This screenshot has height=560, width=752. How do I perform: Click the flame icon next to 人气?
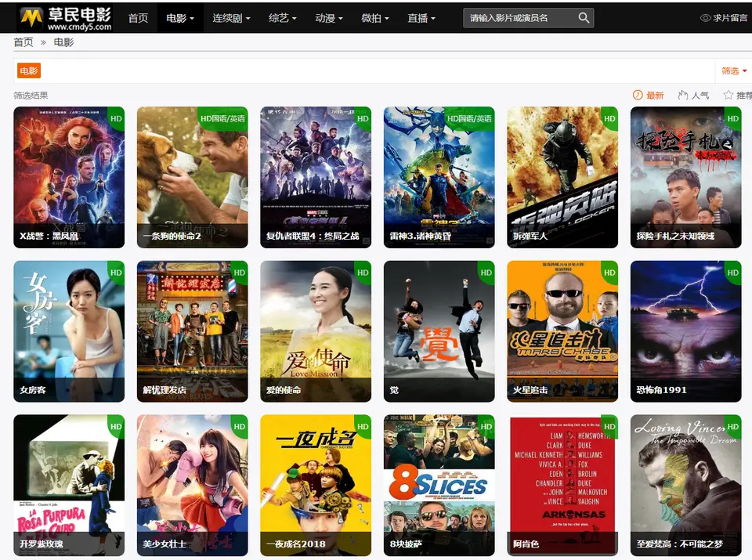click(x=682, y=95)
